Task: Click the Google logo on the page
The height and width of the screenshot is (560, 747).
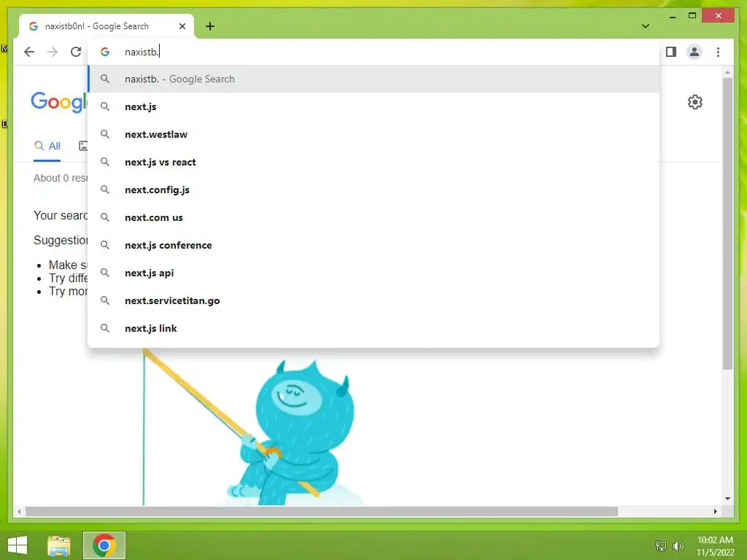Action: [59, 102]
